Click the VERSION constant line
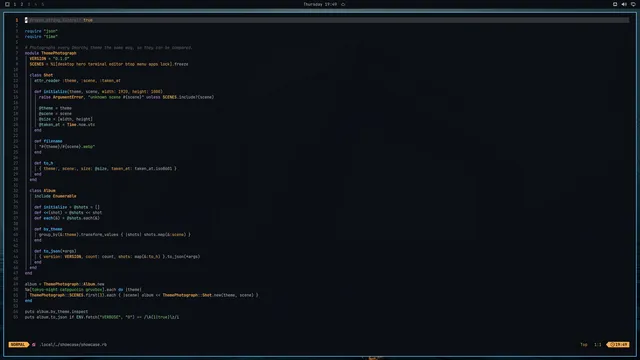 [x=49, y=58]
